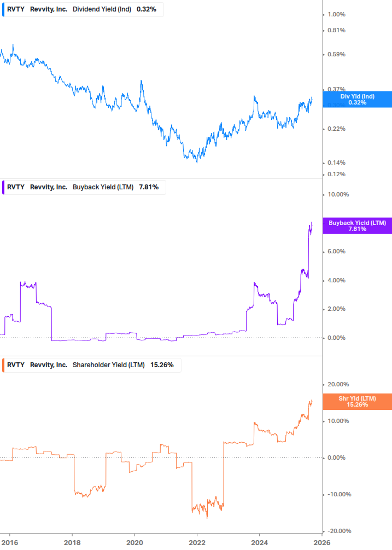Select the orange Shr Yld (LTM) 15.26% axis tag
The image size is (392, 550).
357,401
